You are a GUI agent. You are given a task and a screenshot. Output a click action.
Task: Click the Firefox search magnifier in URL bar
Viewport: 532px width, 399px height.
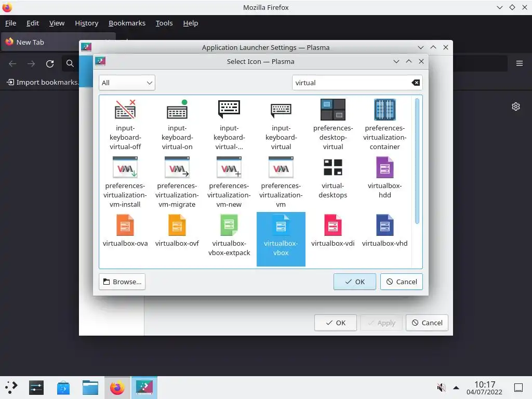[70, 63]
